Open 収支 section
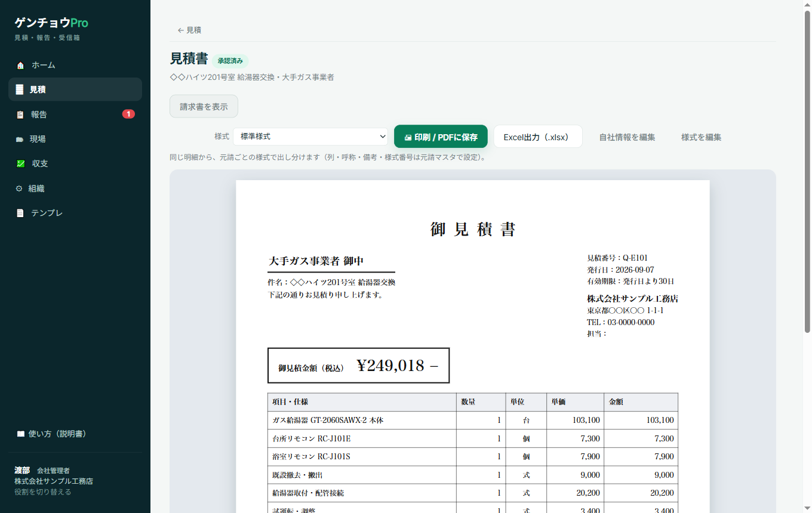The width and height of the screenshot is (812, 513). tap(75, 163)
